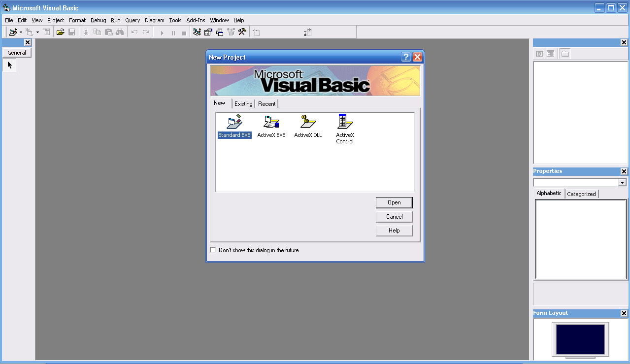Click View Object icon in Project Explorer
Image resolution: width=630 pixels, height=364 pixels.
tap(550, 53)
